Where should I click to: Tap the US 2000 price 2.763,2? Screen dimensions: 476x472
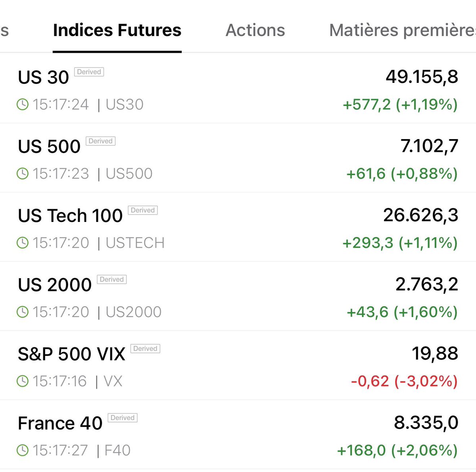426,284
